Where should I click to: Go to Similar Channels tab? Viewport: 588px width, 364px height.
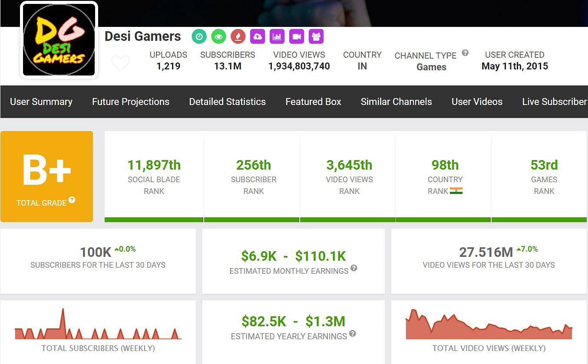click(x=396, y=102)
